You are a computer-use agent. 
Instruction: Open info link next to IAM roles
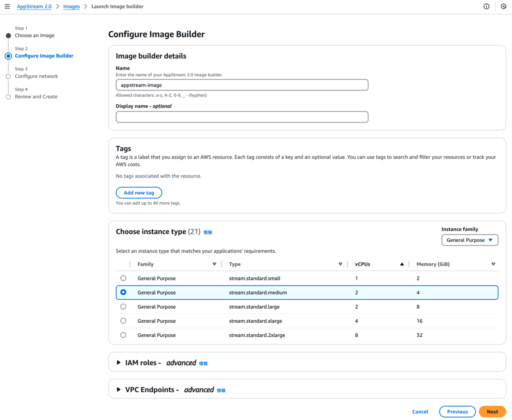204,364
